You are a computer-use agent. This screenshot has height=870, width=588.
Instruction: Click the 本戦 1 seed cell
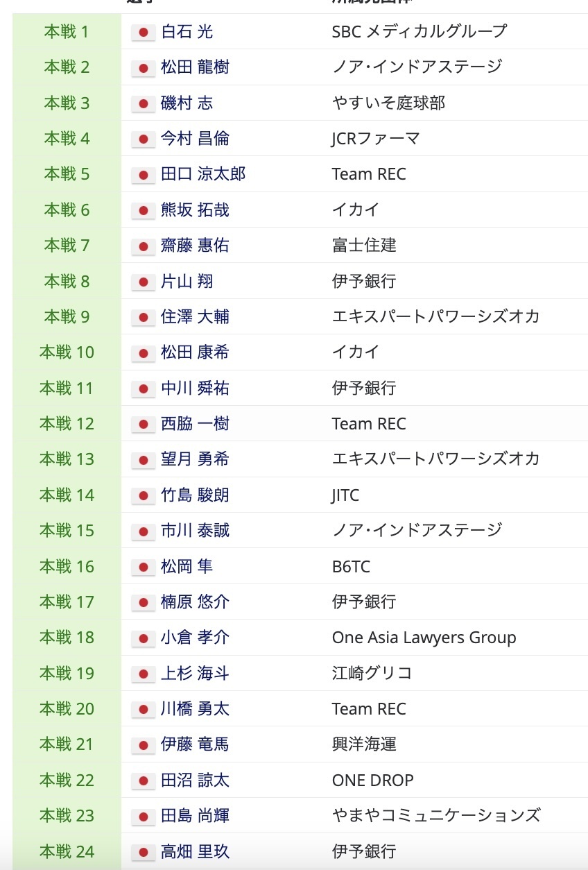tap(67, 32)
